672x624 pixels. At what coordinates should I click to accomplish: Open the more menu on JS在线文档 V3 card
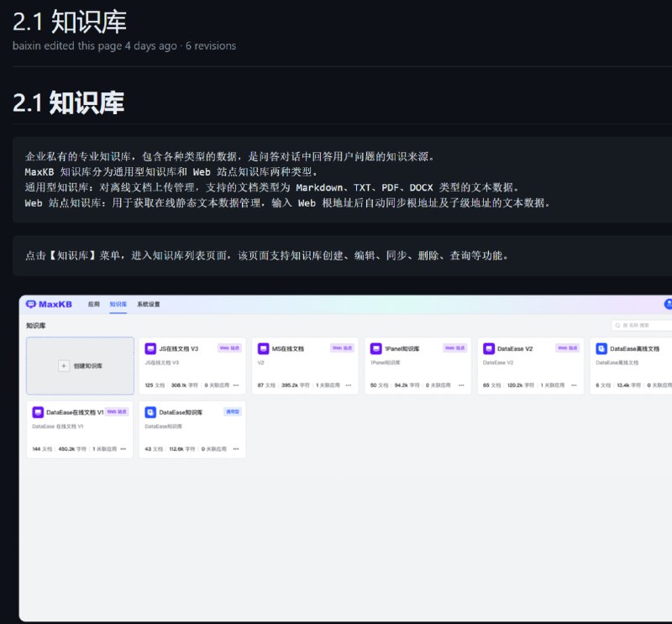point(236,385)
